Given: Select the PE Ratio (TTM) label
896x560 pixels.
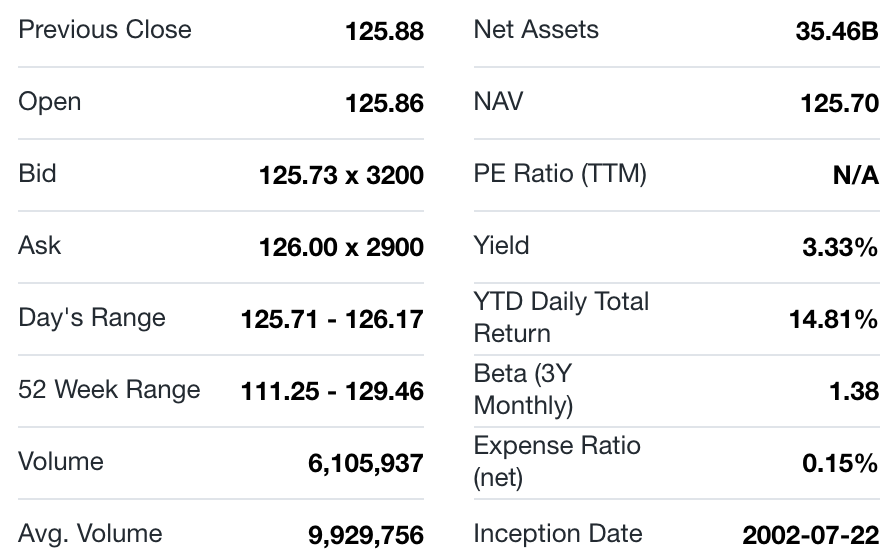Looking at the screenshot, I should click(560, 174).
